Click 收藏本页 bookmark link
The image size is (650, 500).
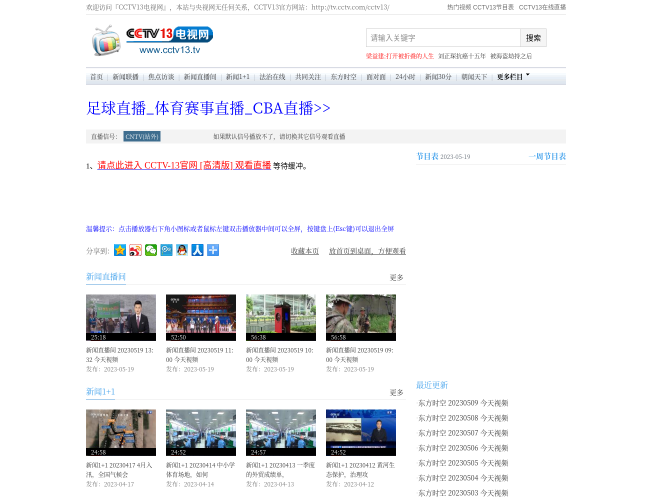click(305, 251)
